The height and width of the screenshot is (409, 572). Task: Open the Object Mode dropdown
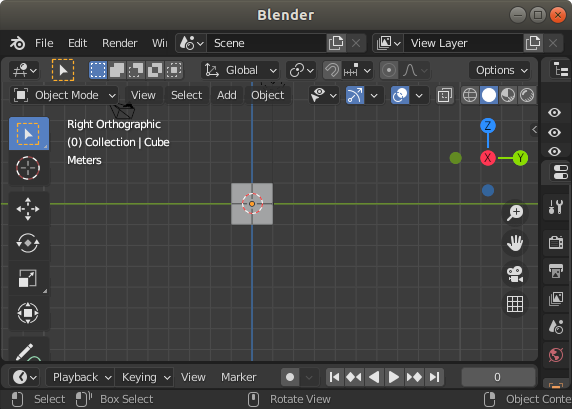point(64,96)
